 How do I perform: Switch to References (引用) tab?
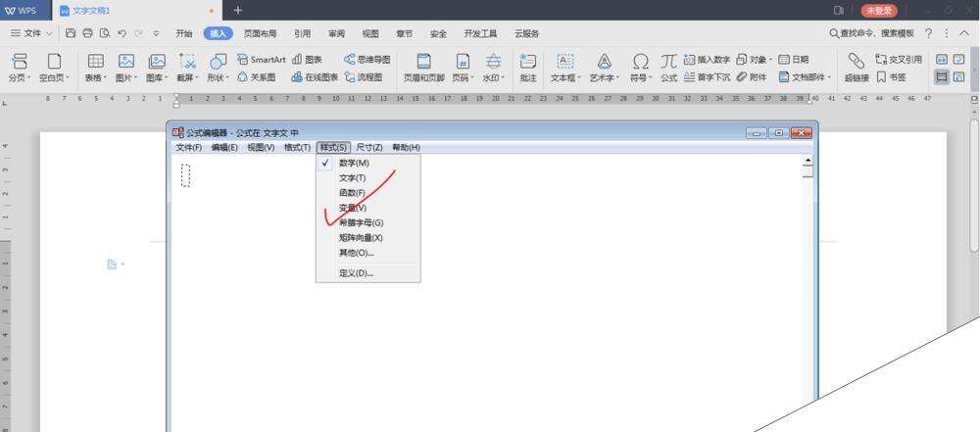click(x=302, y=33)
